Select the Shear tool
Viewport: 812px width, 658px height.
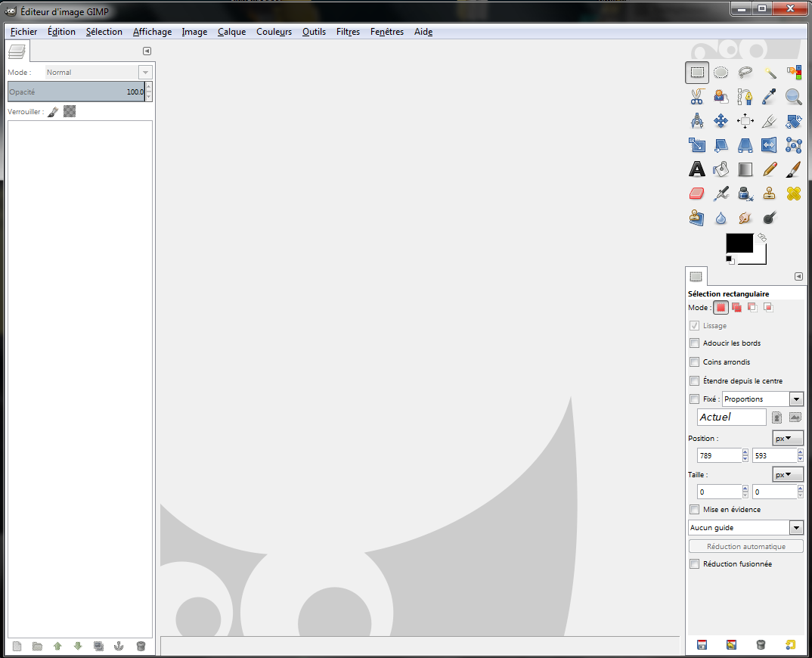tap(721, 145)
